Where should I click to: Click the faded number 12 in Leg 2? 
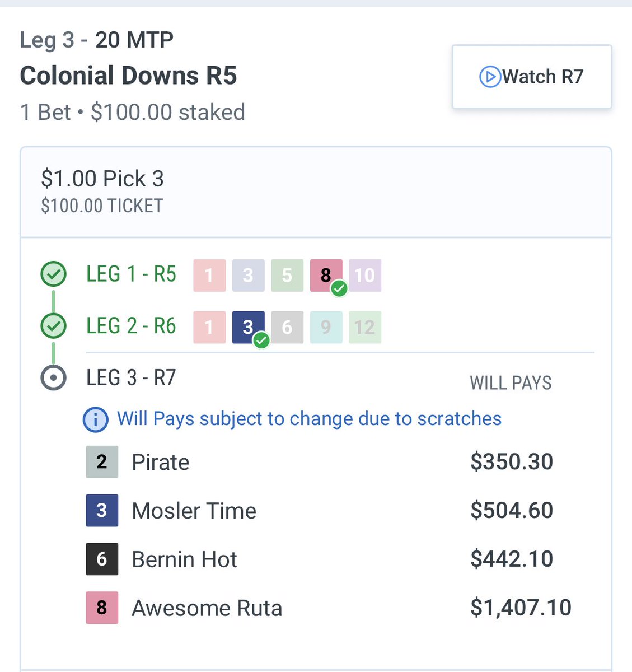click(x=365, y=327)
